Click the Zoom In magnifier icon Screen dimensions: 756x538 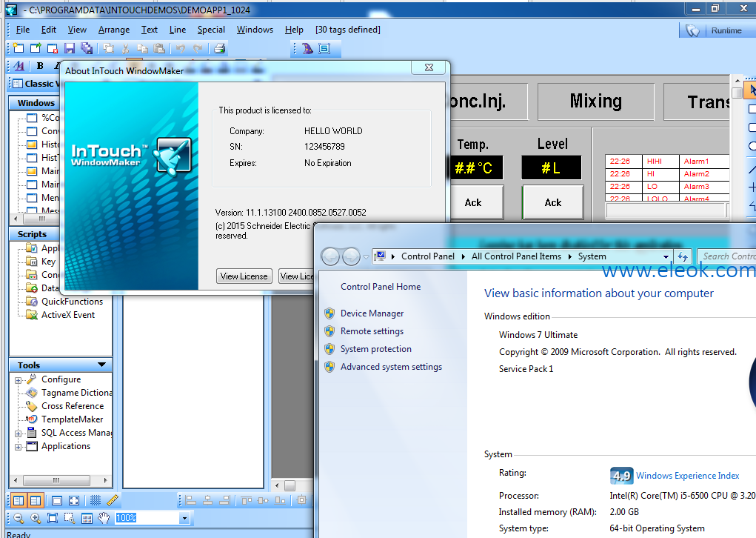(x=36, y=518)
